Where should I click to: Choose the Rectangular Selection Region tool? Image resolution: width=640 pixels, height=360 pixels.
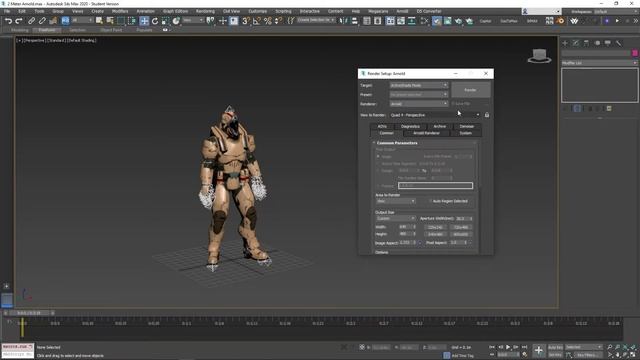coord(121,21)
